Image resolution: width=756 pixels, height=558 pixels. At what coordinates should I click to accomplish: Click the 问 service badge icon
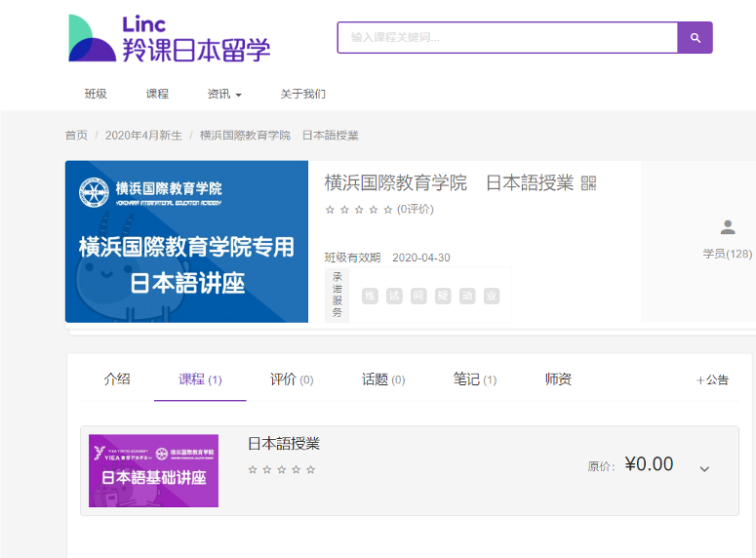[x=418, y=296]
